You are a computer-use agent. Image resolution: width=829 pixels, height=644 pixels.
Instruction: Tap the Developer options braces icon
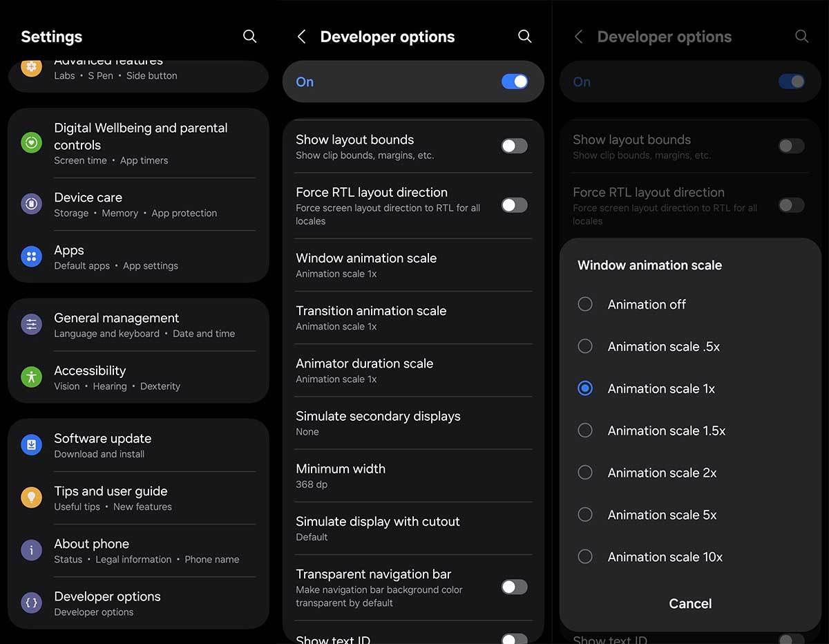tap(31, 603)
